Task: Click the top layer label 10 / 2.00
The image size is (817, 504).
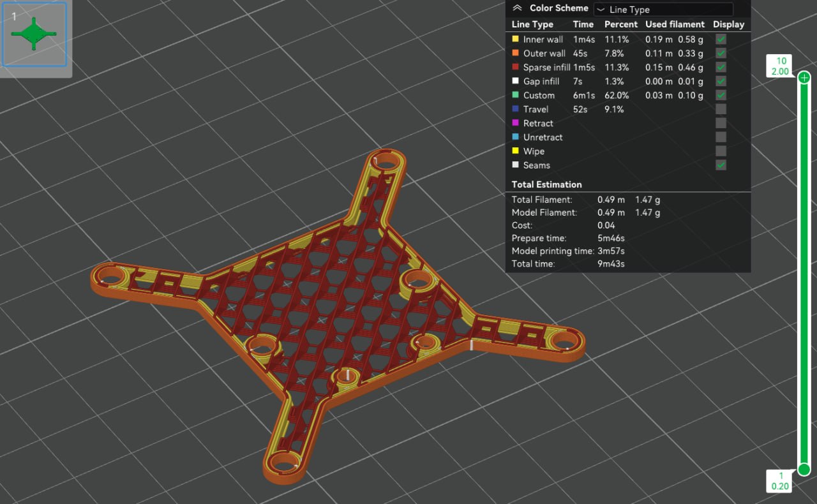Action: [x=780, y=66]
